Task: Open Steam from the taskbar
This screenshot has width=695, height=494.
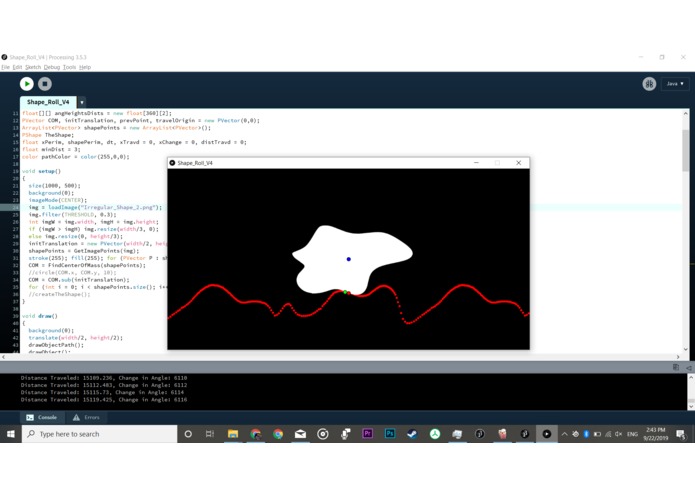Action: coord(412,434)
